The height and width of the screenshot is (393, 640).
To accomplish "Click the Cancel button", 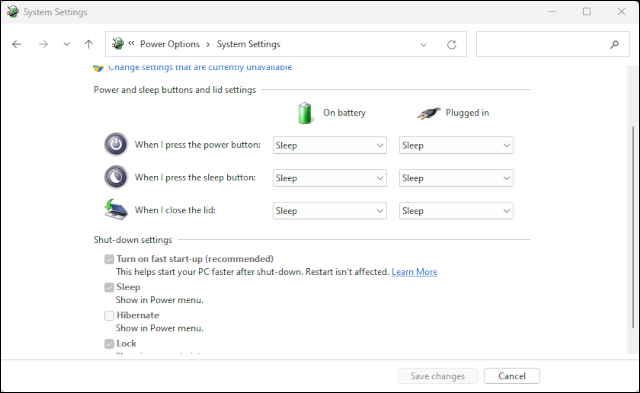I will pyautogui.click(x=512, y=376).
